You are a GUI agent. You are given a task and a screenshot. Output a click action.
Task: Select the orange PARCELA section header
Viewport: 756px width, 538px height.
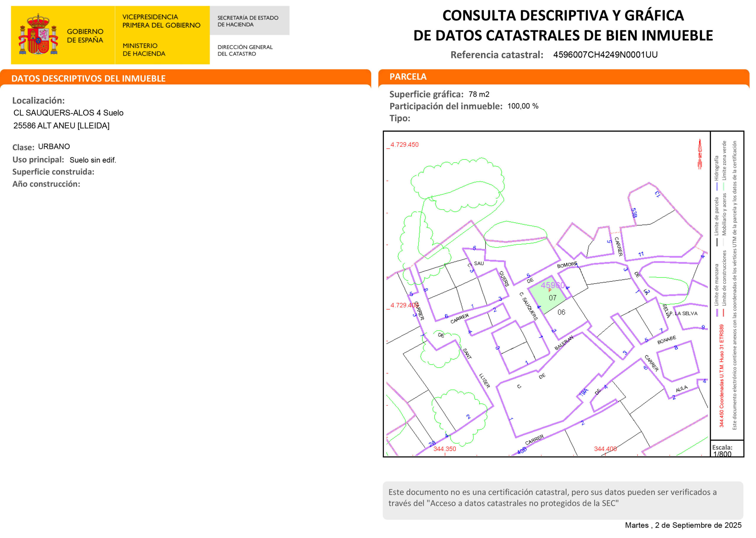[408, 77]
